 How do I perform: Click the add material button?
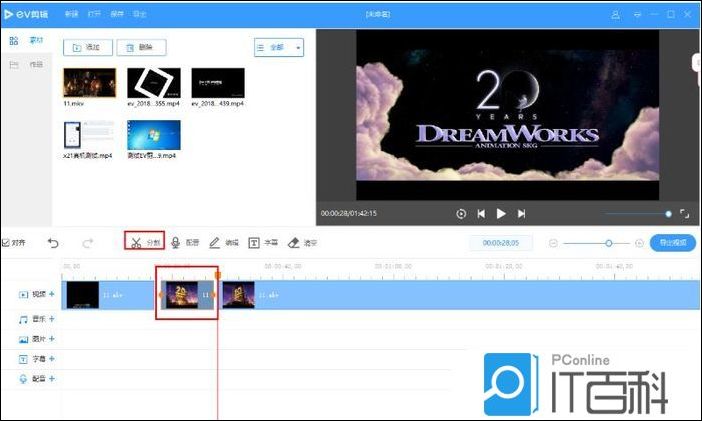88,47
